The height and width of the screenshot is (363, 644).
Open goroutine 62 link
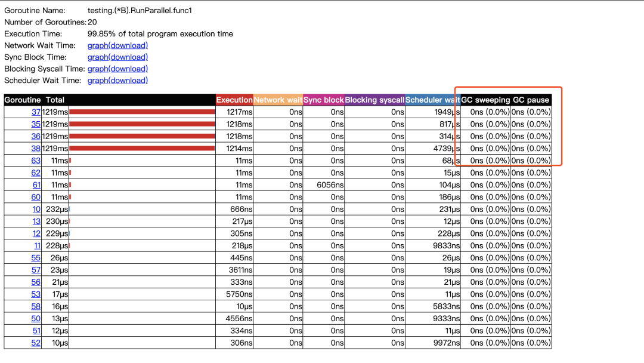point(36,173)
